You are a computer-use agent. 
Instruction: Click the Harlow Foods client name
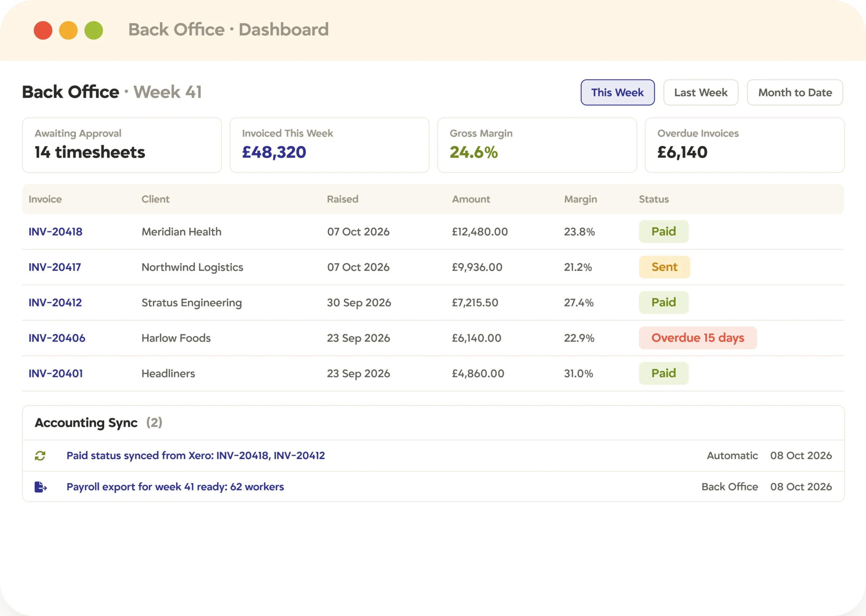pyautogui.click(x=176, y=338)
